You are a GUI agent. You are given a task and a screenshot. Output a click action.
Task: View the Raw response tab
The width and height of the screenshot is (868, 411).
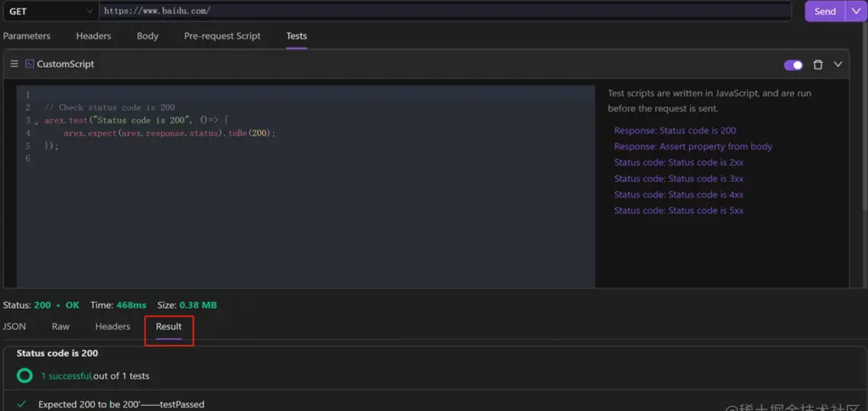click(x=61, y=326)
